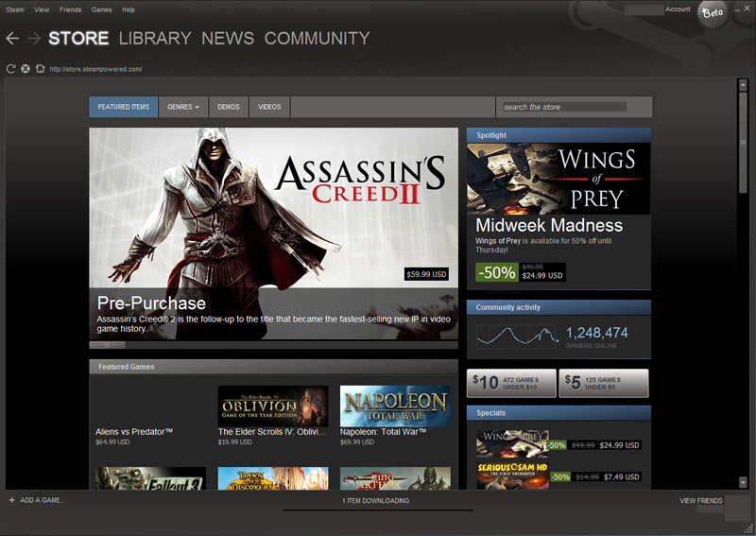Switch to the COMMUNITY section
The height and width of the screenshot is (536, 756).
tap(317, 39)
